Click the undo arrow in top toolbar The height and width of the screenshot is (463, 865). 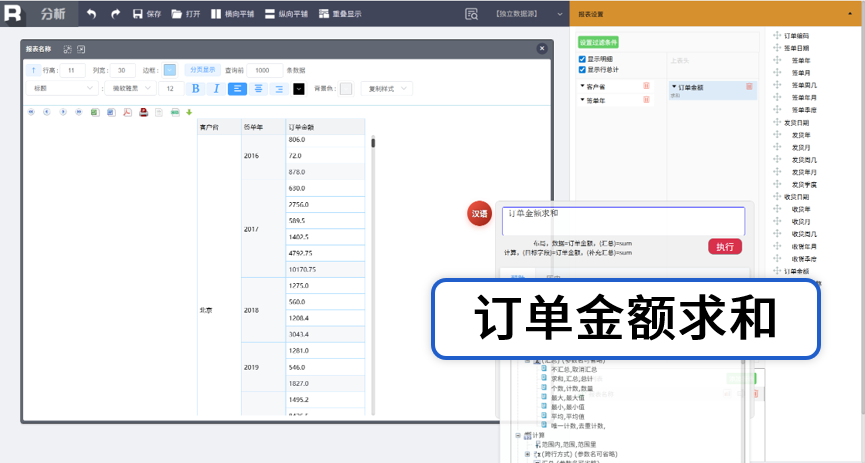92,14
